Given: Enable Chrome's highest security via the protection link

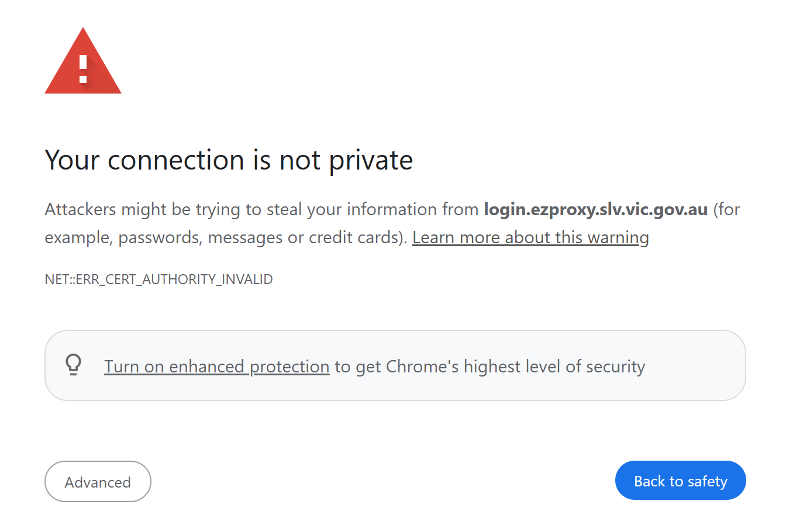Looking at the screenshot, I should pyautogui.click(x=216, y=366).
